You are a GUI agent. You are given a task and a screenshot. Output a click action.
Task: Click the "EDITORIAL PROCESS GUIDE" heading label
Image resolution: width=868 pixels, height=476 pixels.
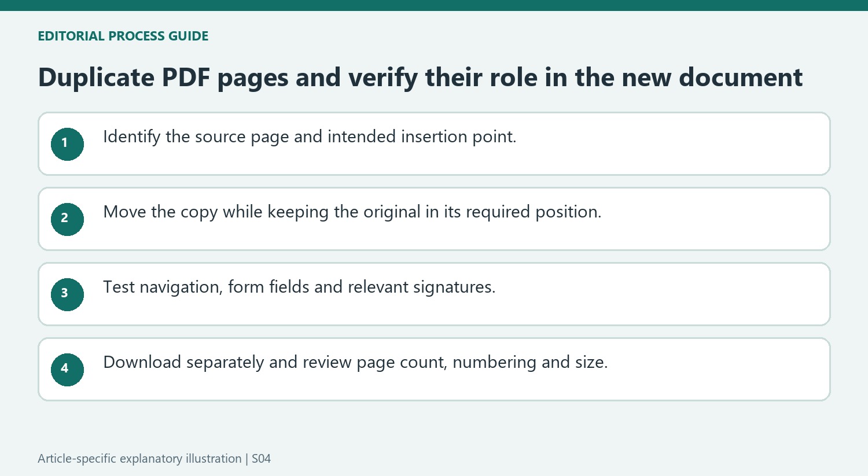point(123,36)
